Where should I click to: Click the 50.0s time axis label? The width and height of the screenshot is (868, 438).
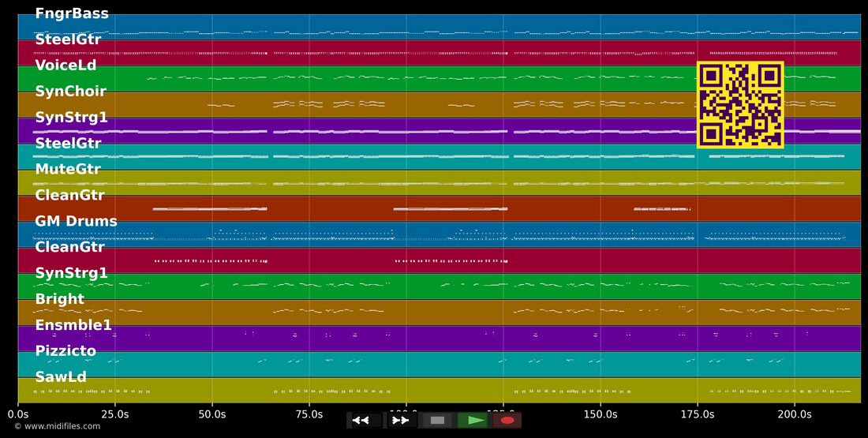tap(212, 414)
